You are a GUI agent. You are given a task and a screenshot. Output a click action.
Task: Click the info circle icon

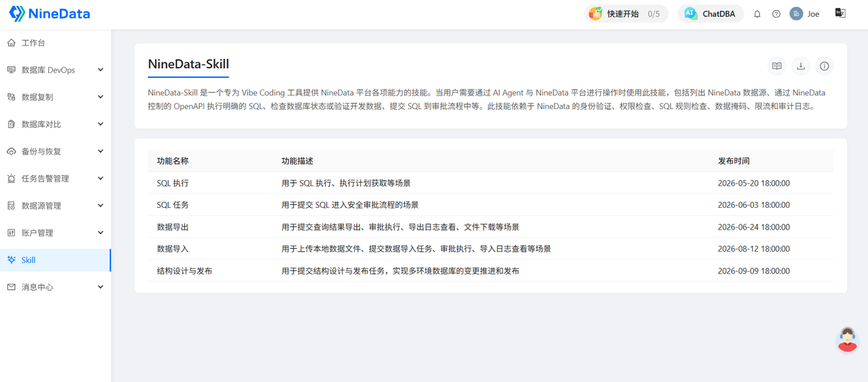point(825,66)
